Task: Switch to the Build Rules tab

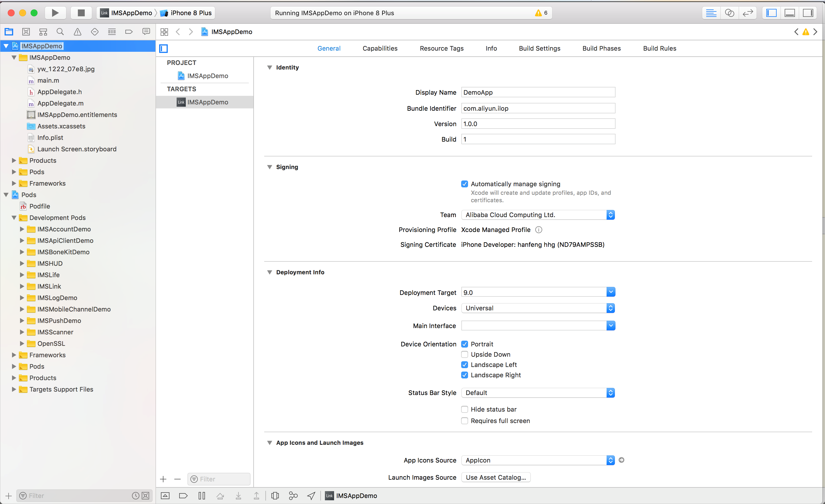Action: [x=660, y=48]
